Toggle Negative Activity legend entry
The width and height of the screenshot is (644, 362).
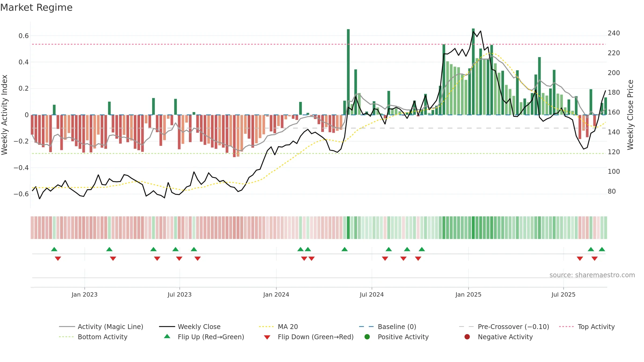click(498, 337)
